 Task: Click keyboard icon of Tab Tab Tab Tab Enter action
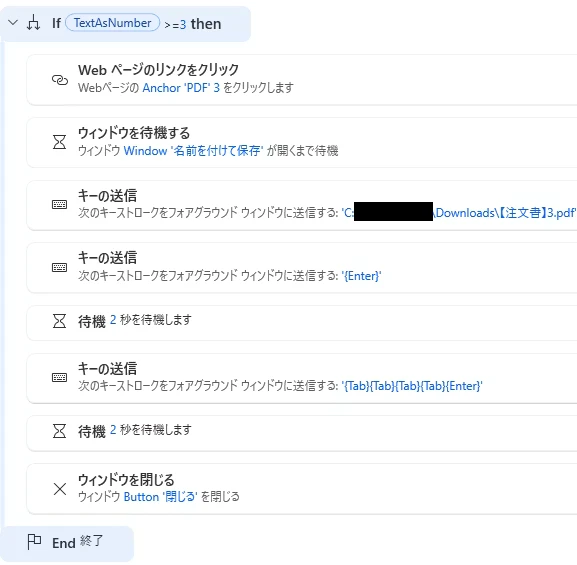[x=60, y=377]
